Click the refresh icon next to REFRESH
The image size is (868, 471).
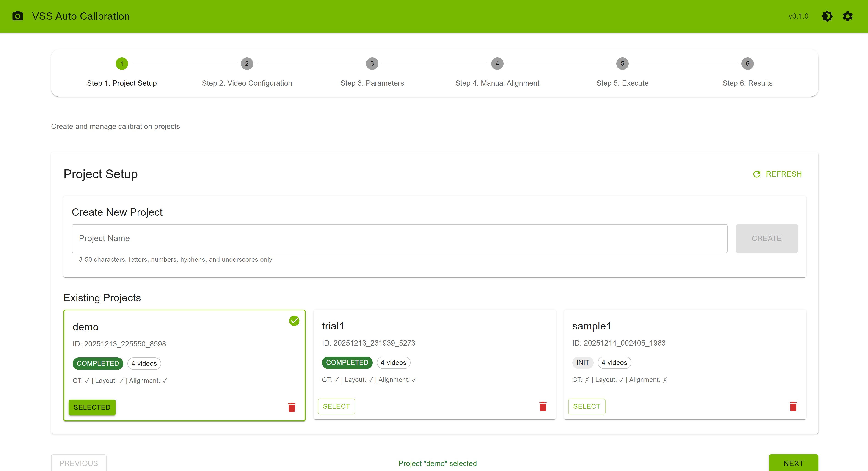coord(757,174)
